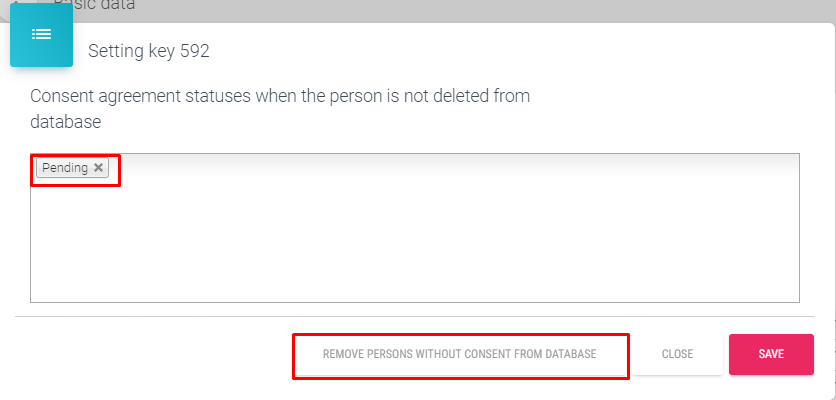This screenshot has height=400, width=836.
Task: Click the Setting key 592 title
Action: tap(149, 51)
